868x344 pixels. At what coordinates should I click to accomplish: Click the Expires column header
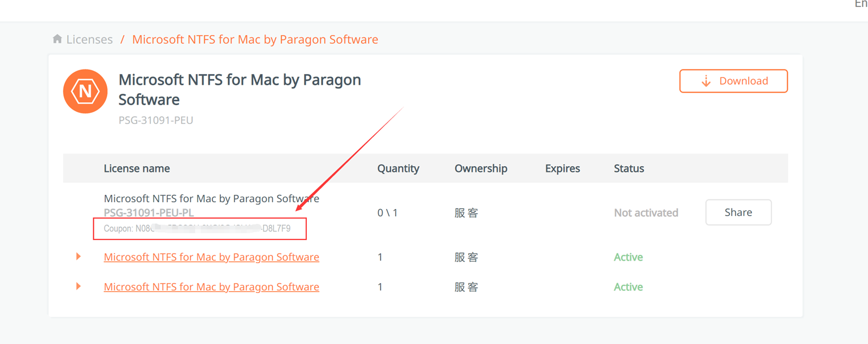pyautogui.click(x=562, y=168)
